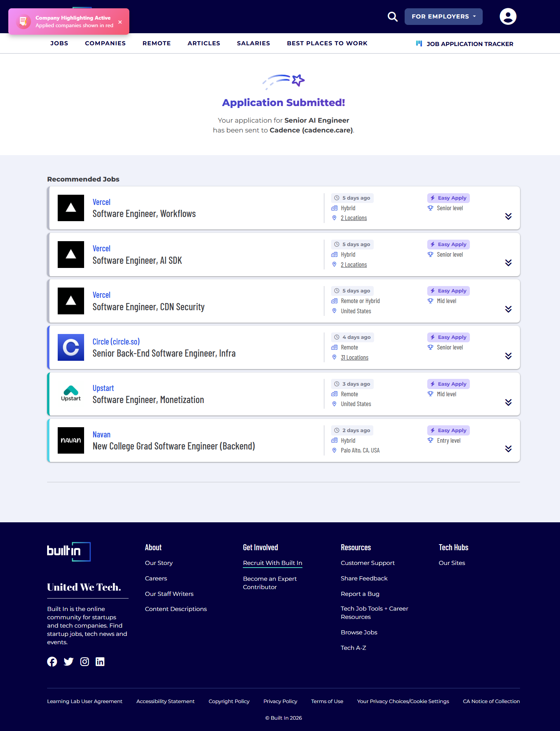Open the search magnifier icon
Screen dimensions: 560x731
[393, 17]
